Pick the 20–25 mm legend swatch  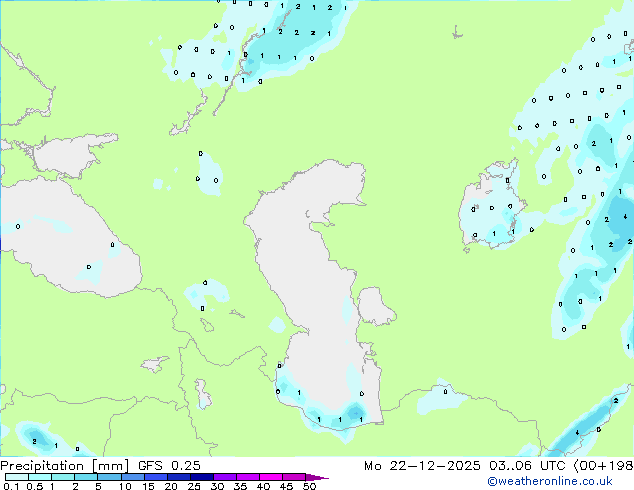(178, 477)
